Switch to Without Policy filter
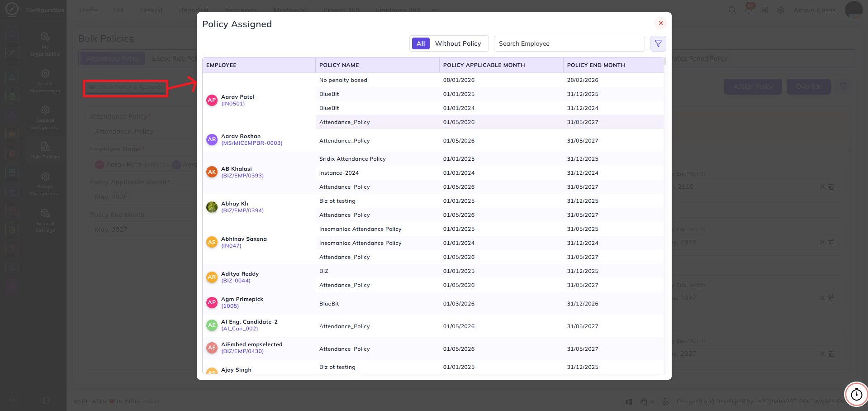The width and height of the screenshot is (868, 411). pyautogui.click(x=458, y=43)
